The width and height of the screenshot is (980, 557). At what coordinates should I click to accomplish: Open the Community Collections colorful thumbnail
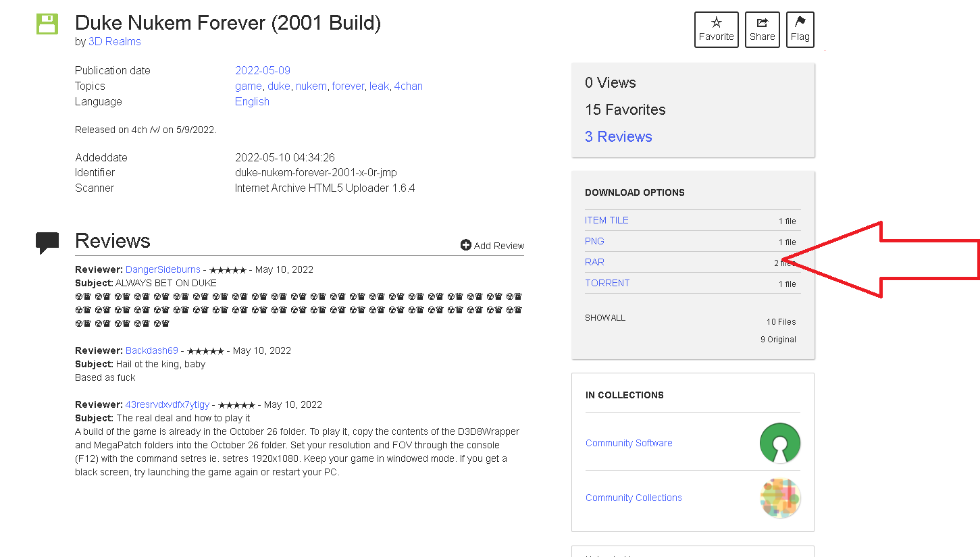(x=780, y=498)
